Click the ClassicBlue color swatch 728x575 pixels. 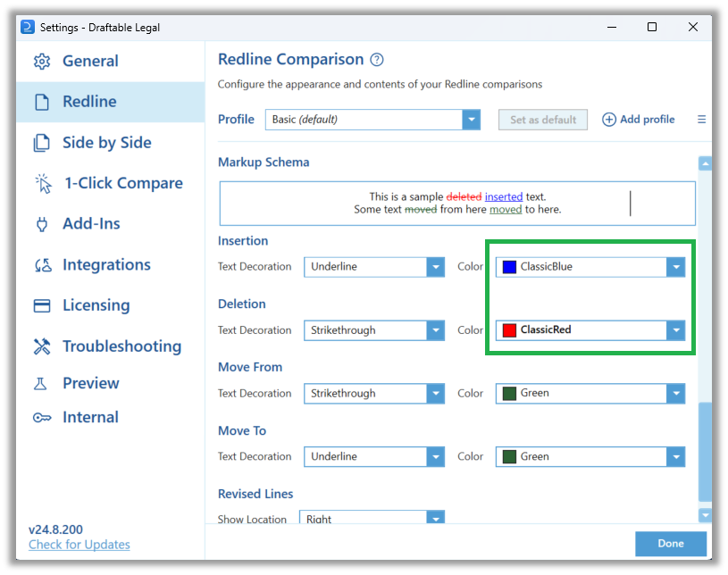509,267
